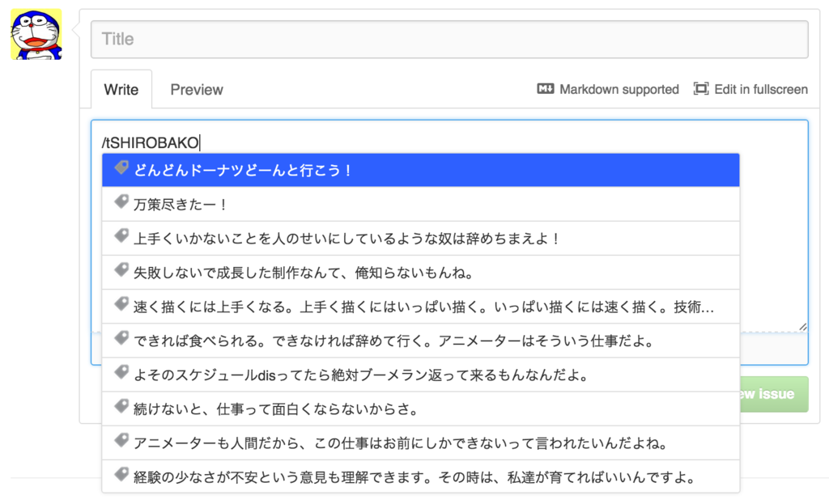Click tag icon beside 経験の少なさ row
This screenshot has width=829, height=504.
tap(121, 474)
